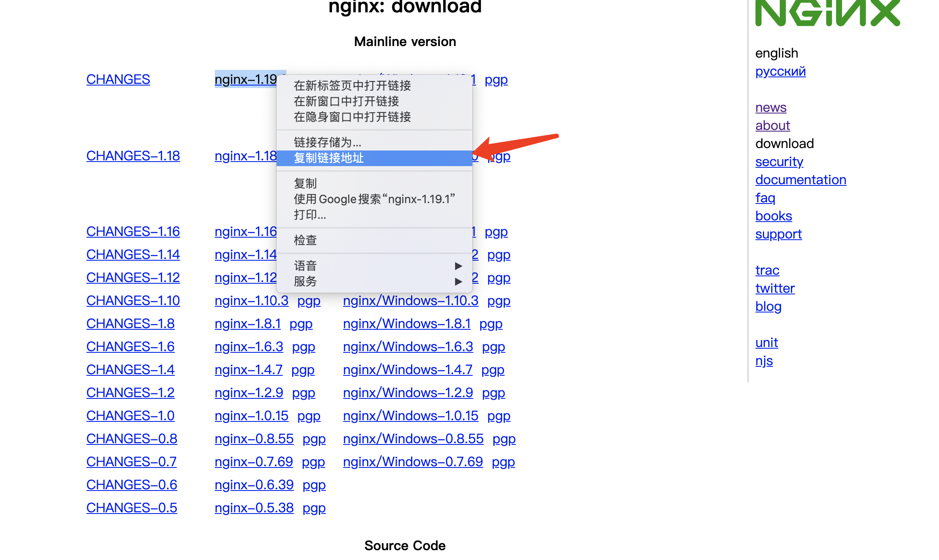Image resolution: width=939 pixels, height=560 pixels.
Task: Open the njs sidebar link
Action: pyautogui.click(x=764, y=361)
